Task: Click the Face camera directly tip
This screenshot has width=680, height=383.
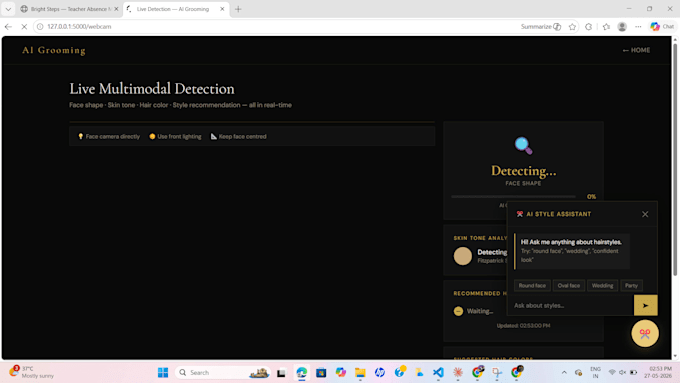Action: 109,136
